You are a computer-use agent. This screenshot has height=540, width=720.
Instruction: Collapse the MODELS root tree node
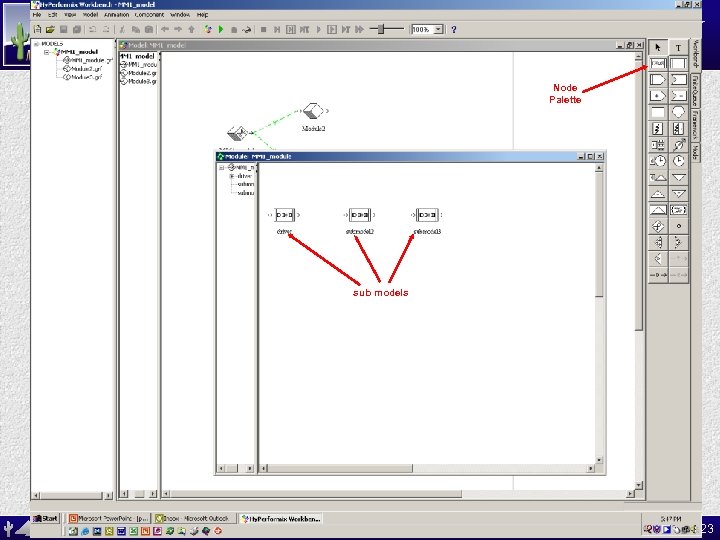pos(36,44)
